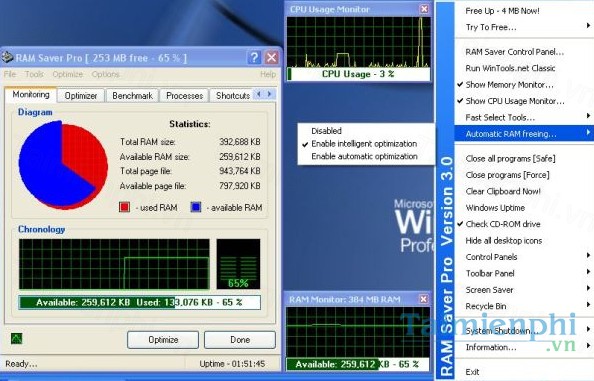This screenshot has height=381, width=594.
Task: Click the 65% memory gauge in Chronology
Action: 238,264
